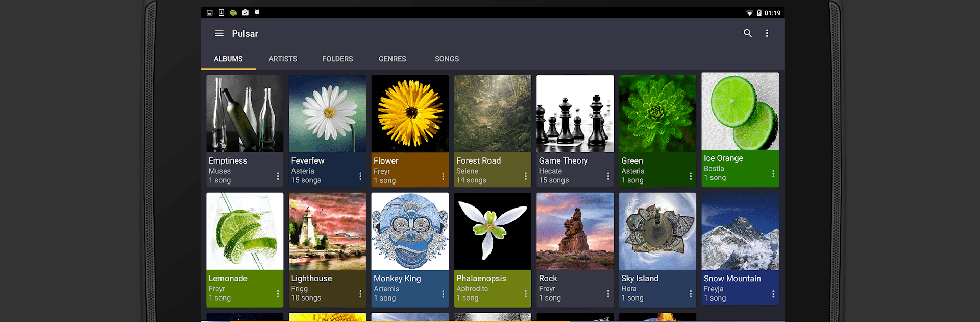The image size is (980, 322).
Task: Open options menu for Ice Orange album
Action: click(773, 174)
